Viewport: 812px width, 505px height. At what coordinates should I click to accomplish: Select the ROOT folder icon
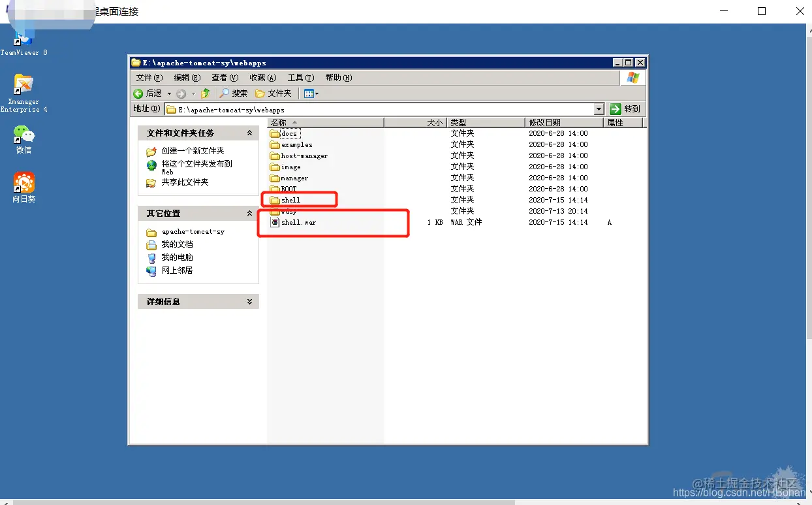(x=275, y=189)
